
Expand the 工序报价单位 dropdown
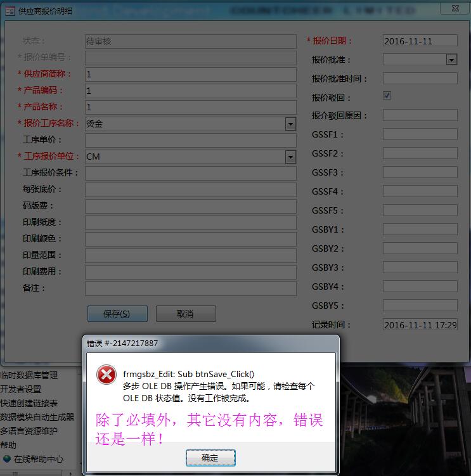[290, 157]
